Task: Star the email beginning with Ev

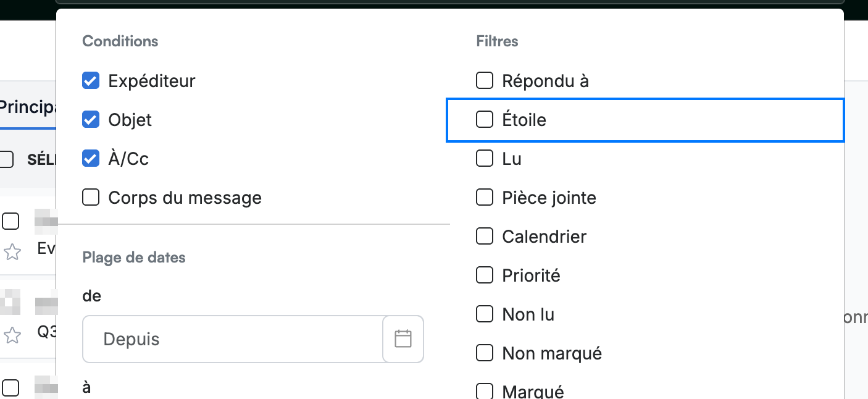Action: tap(12, 251)
